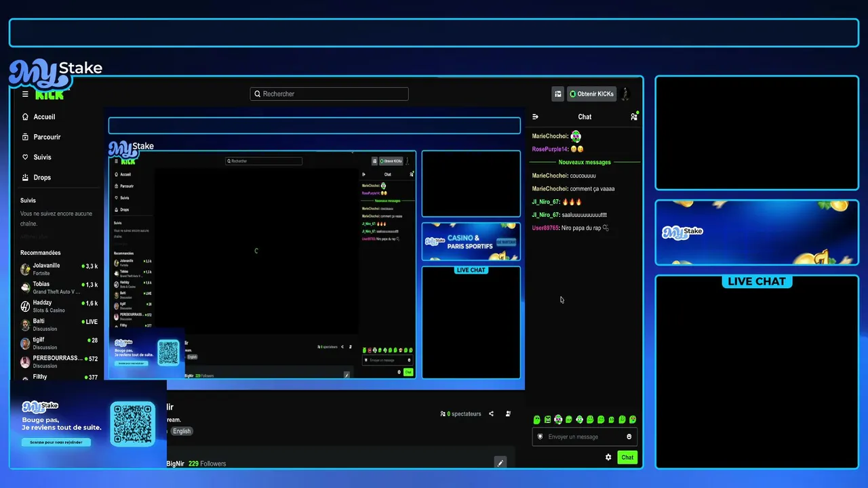Click Haddzy's channel avatar
The height and width of the screenshot is (488, 868).
click(25, 306)
